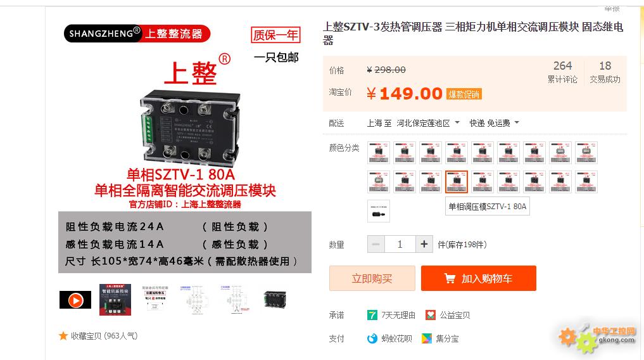This screenshot has width=644, height=360.
Task: Expand the 河北保定莲池区 delivery location dropdown
Action: [428, 123]
